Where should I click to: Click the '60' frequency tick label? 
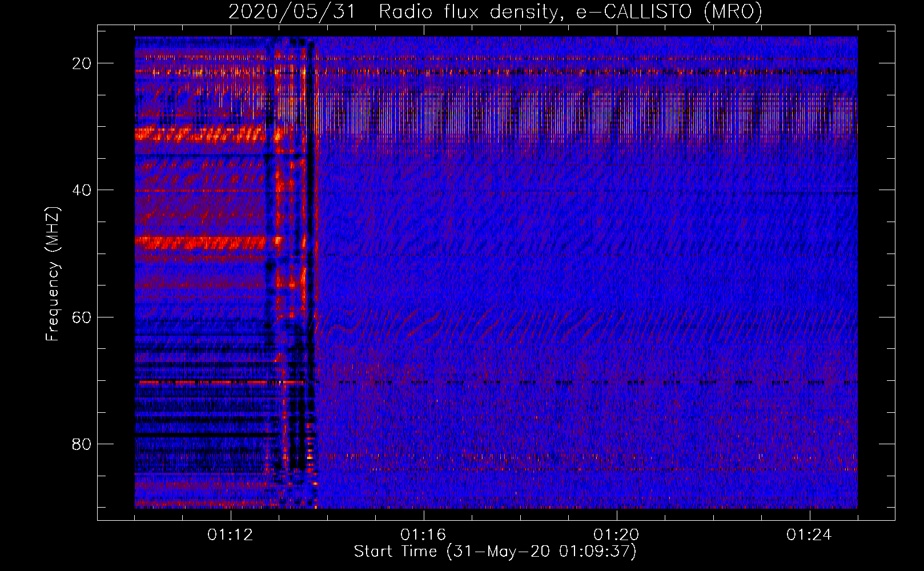82,317
